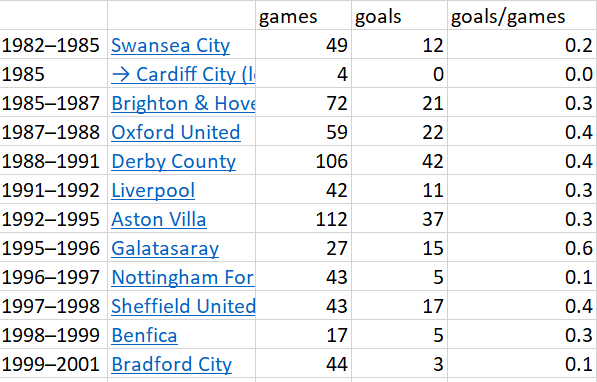Viewport: 597px width, 382px height.
Task: Select the 1999–2001 years cell
Action: [x=54, y=363]
